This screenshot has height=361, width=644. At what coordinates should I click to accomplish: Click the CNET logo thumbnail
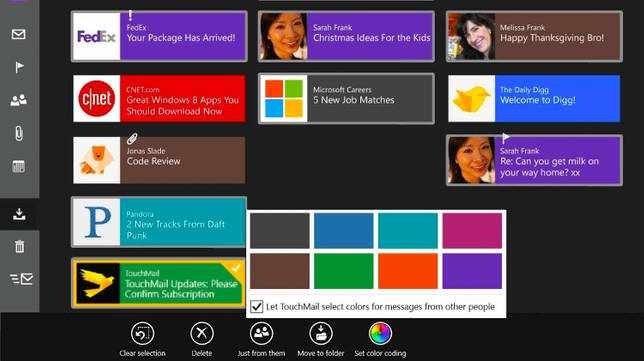97,99
